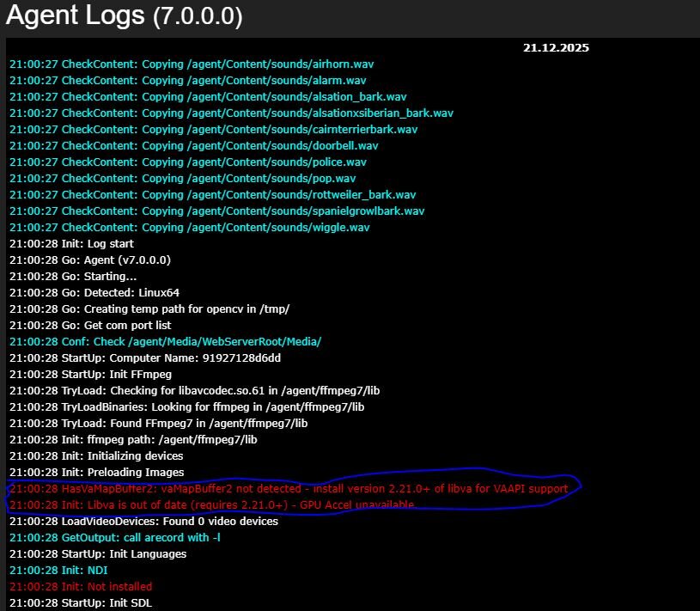Viewport: 700px width, 611px height.
Task: Click 'GetOutput: call arecord with -l' line
Action: click(115, 538)
